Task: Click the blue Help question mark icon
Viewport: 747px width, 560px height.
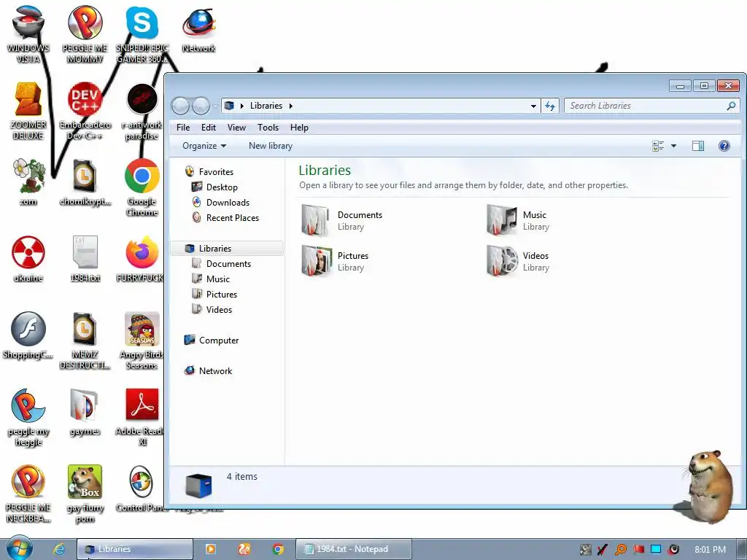Action: coord(724,146)
